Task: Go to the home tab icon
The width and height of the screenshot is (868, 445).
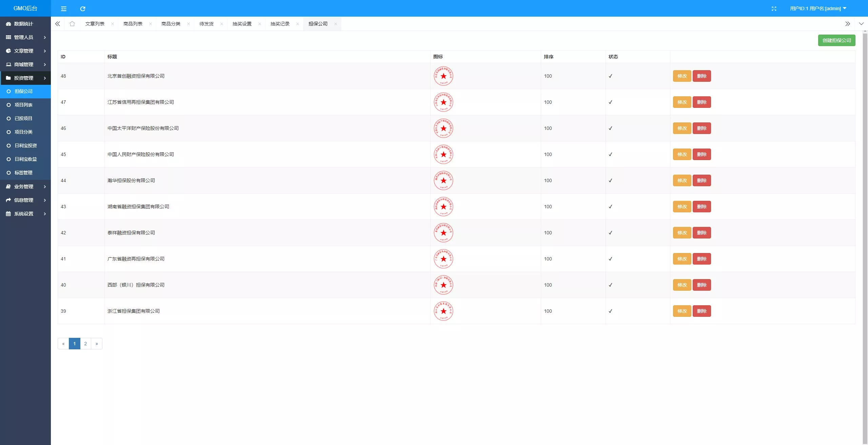Action: 72,24
